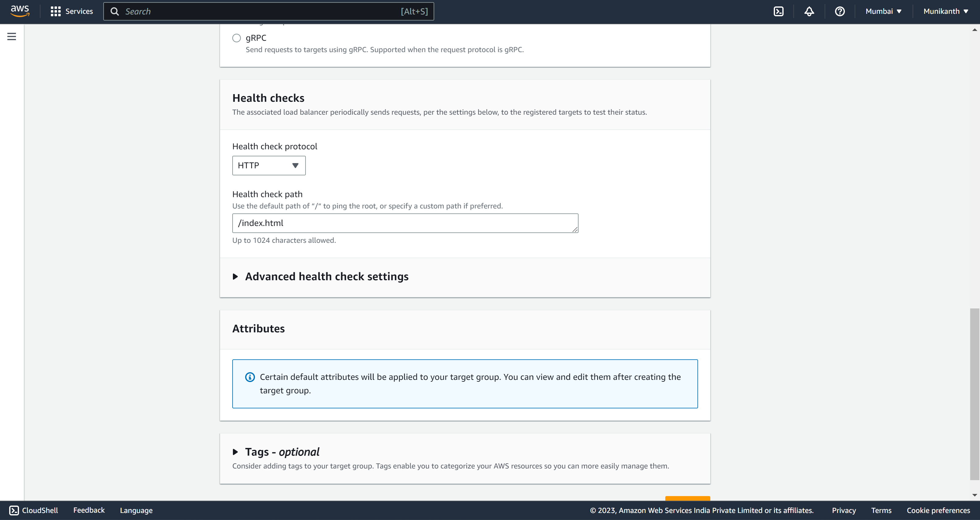The width and height of the screenshot is (980, 520).
Task: Click the page vertical scrollbar thumb
Action: coord(974,394)
